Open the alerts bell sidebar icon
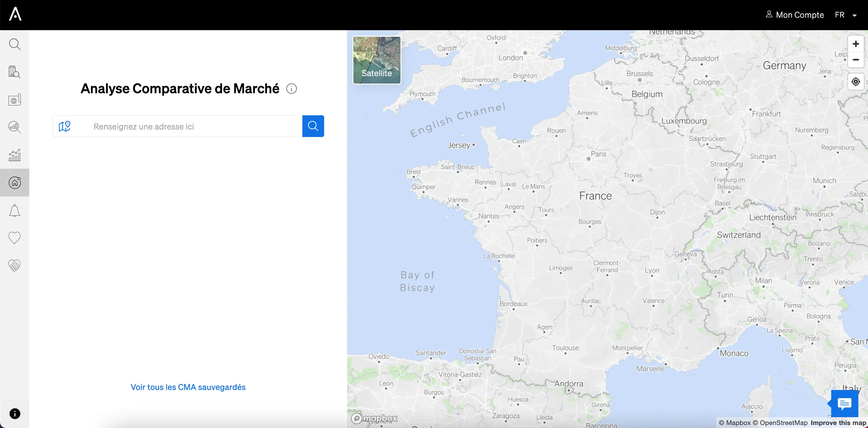868x428 pixels. tap(15, 210)
